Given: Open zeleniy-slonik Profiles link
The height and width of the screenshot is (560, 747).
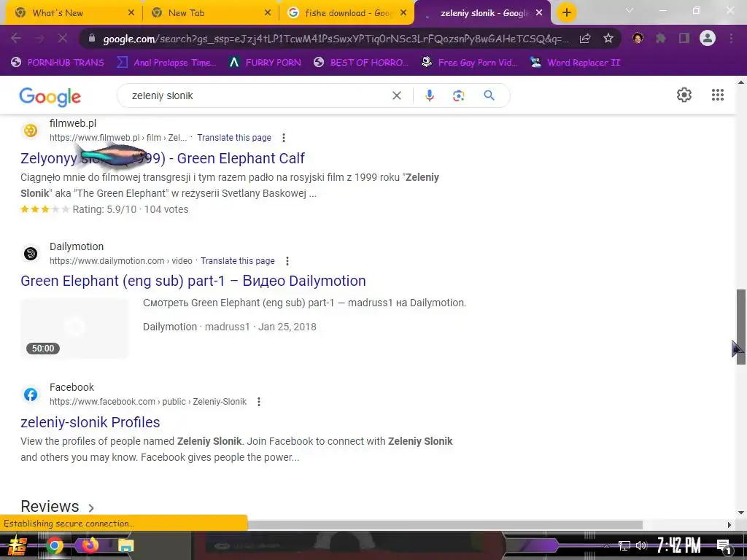Looking at the screenshot, I should [x=90, y=422].
